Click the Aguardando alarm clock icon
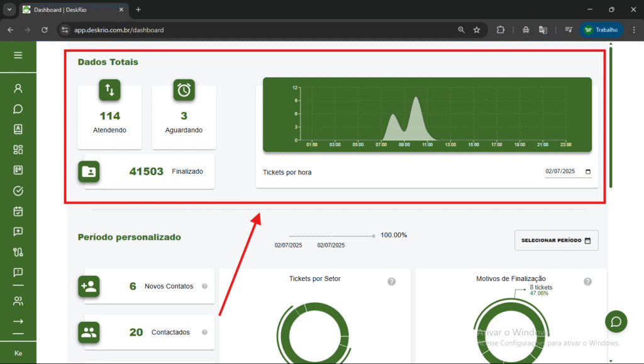The height and width of the screenshot is (364, 644). click(x=184, y=90)
